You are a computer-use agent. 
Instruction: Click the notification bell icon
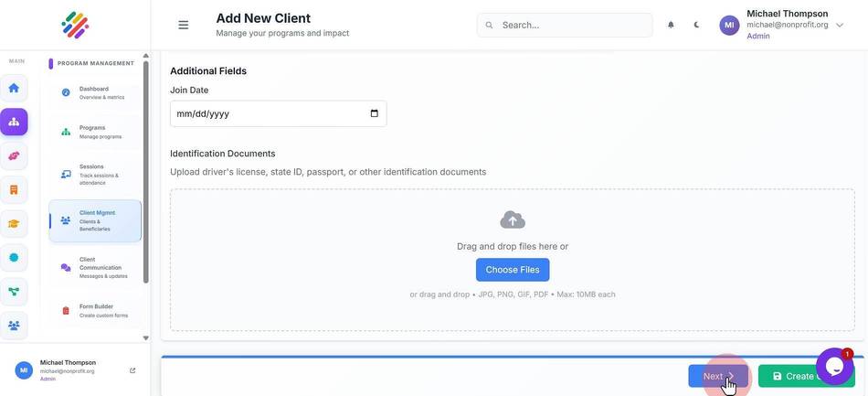point(671,25)
